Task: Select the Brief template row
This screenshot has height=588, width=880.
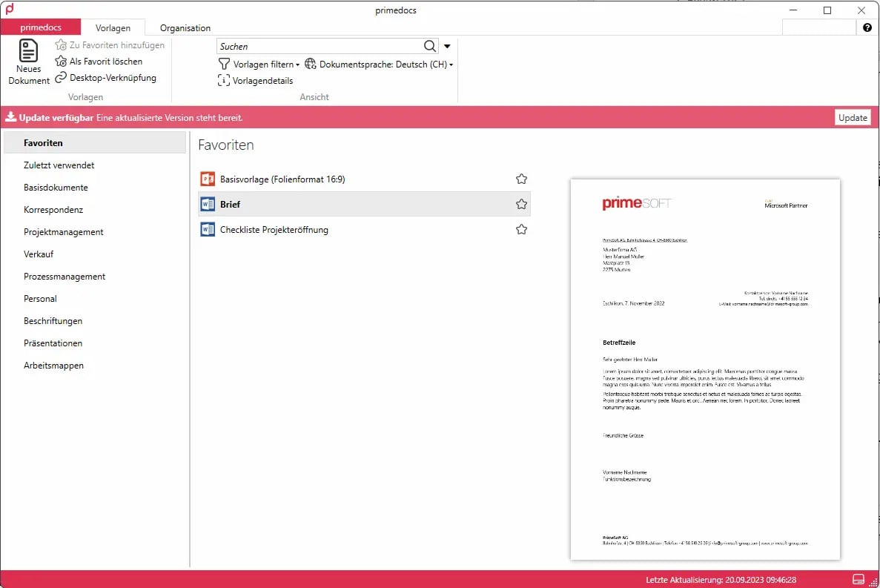Action: point(364,204)
